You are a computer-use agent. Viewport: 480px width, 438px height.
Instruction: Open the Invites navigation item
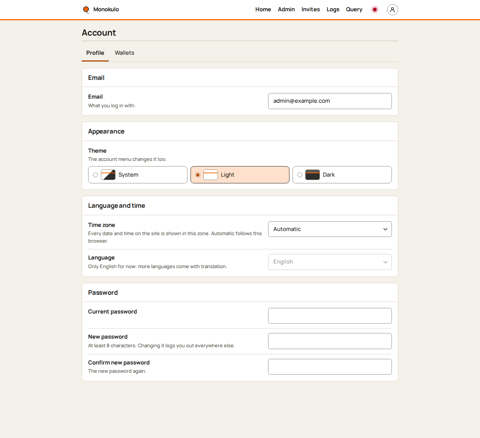[311, 10]
